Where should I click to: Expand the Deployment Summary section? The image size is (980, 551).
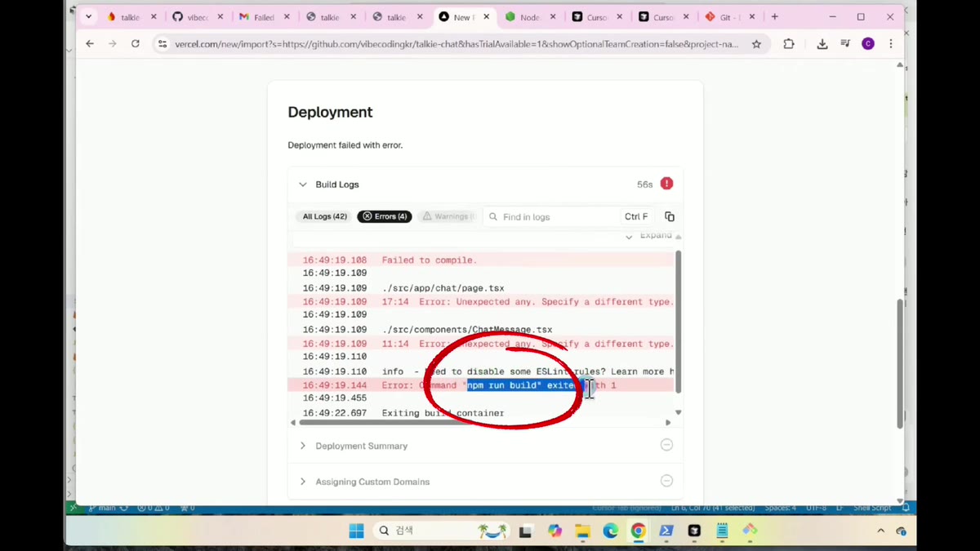[x=303, y=446]
